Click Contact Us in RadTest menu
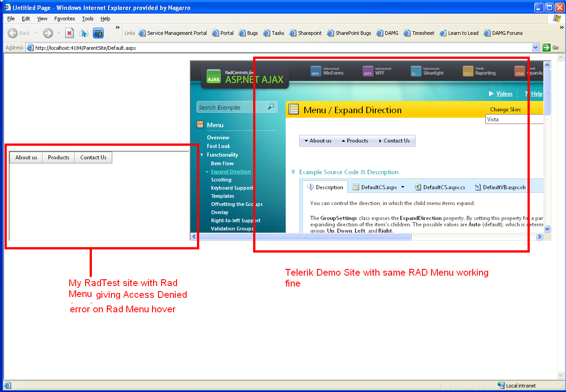 pyautogui.click(x=93, y=158)
